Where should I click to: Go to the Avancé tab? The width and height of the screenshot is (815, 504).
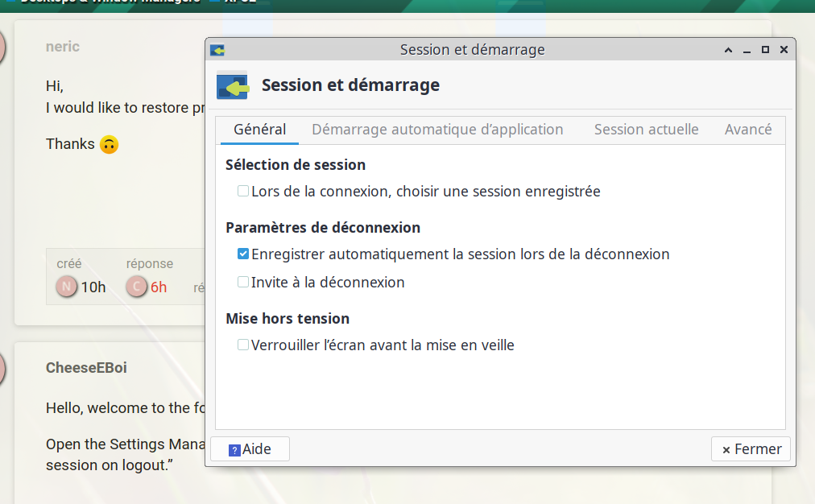[748, 130]
